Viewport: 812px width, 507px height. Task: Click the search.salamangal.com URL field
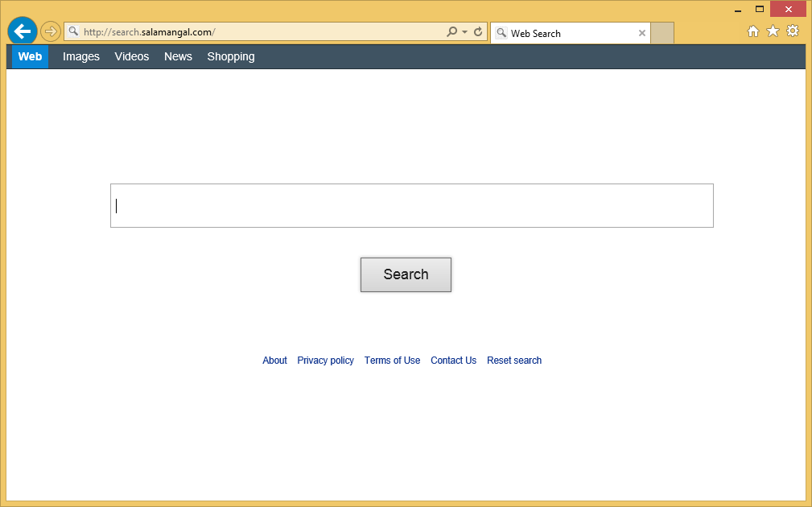click(258, 32)
